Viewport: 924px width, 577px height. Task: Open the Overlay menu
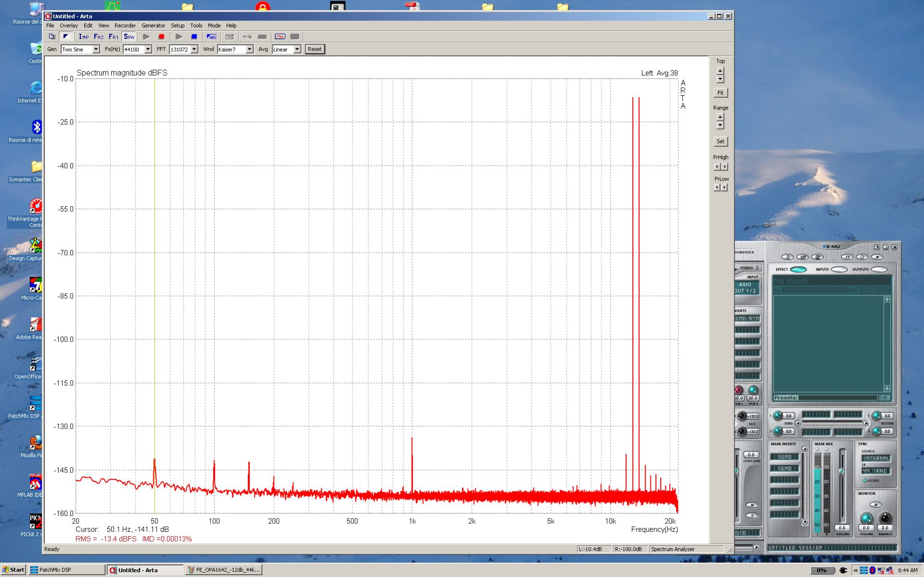[69, 26]
